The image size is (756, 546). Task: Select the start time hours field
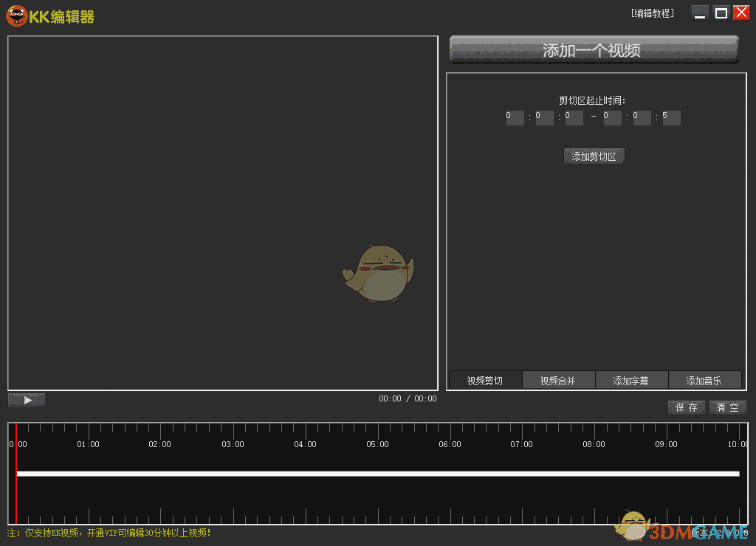tap(515, 117)
